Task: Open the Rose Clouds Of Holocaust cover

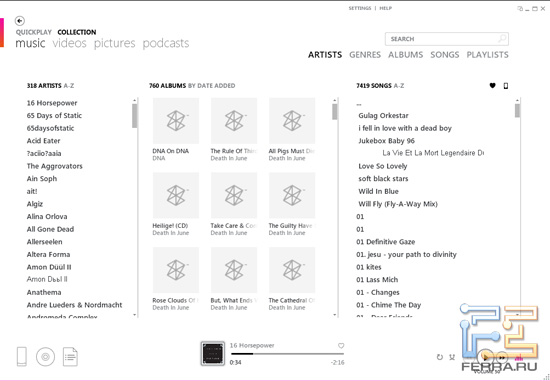Action: 176,270
